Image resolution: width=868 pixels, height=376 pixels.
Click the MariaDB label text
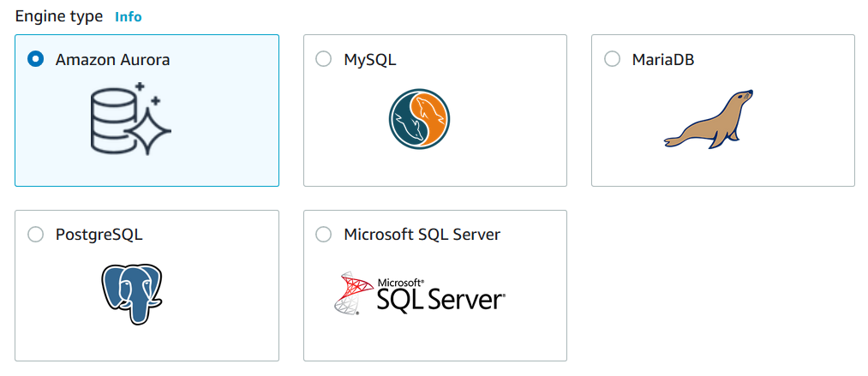(663, 60)
